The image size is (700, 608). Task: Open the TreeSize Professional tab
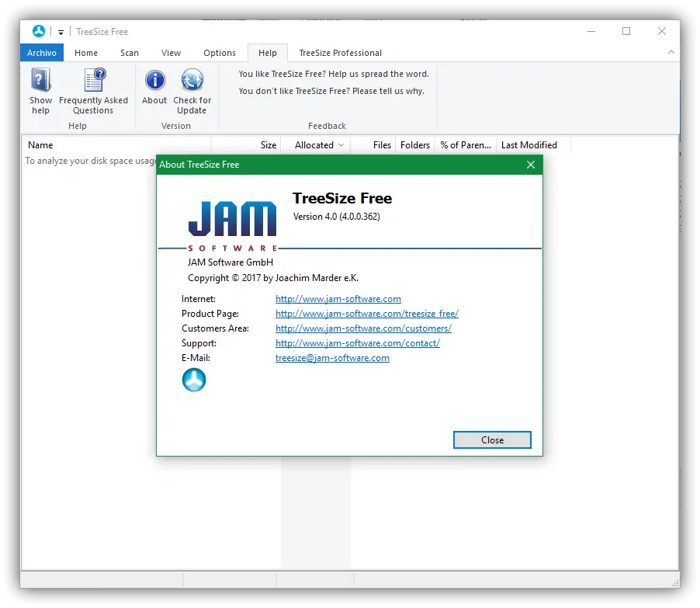pos(340,53)
